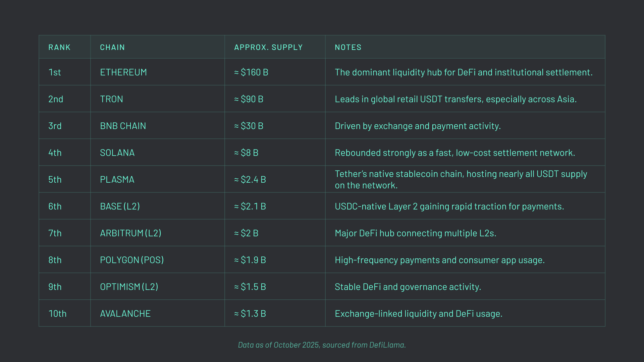Click the AVALANCHE chain label

click(125, 313)
